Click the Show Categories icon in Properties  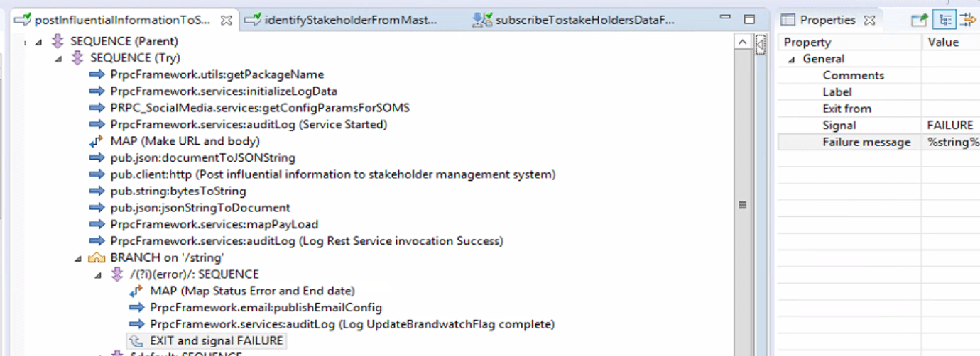945,21
